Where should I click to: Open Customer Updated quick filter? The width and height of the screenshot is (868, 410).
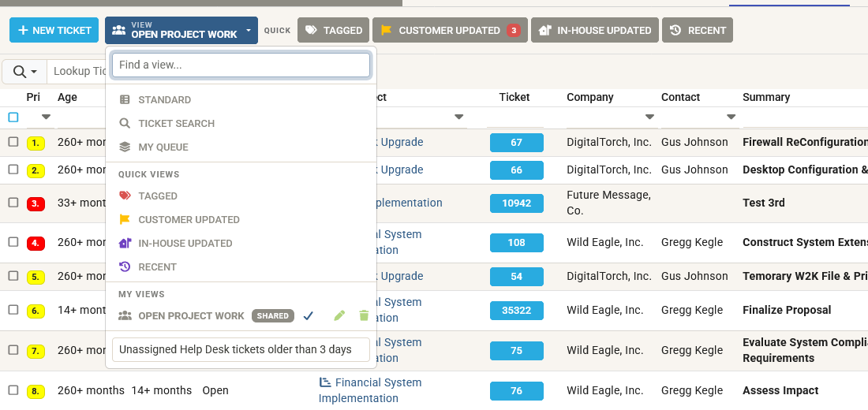pos(450,30)
